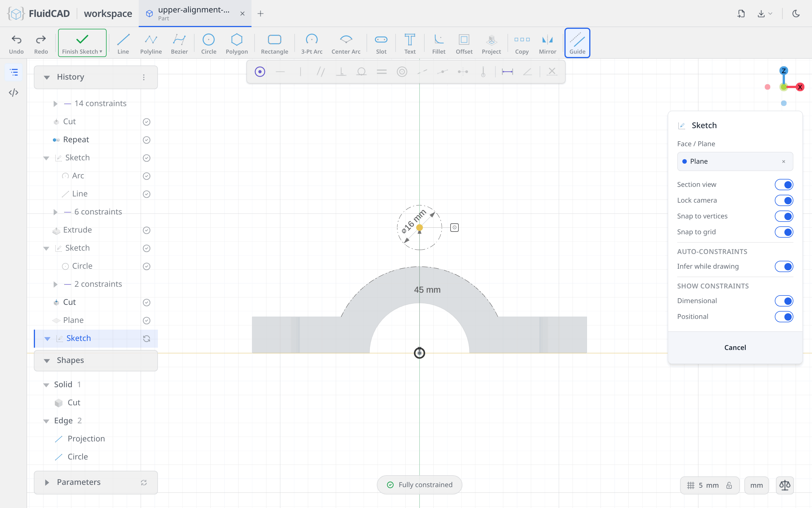The image size is (812, 508).
Task: Select the Mirror tool
Action: point(547,43)
